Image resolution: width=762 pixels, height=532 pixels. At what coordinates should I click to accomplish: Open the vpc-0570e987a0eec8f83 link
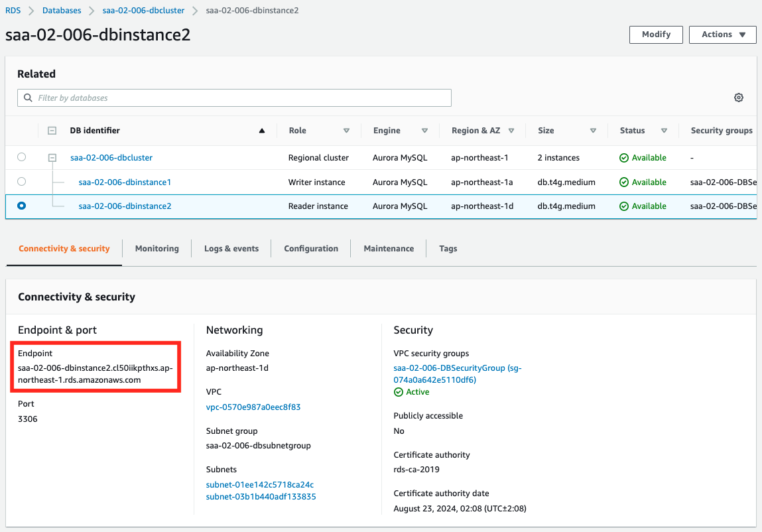[x=253, y=407]
